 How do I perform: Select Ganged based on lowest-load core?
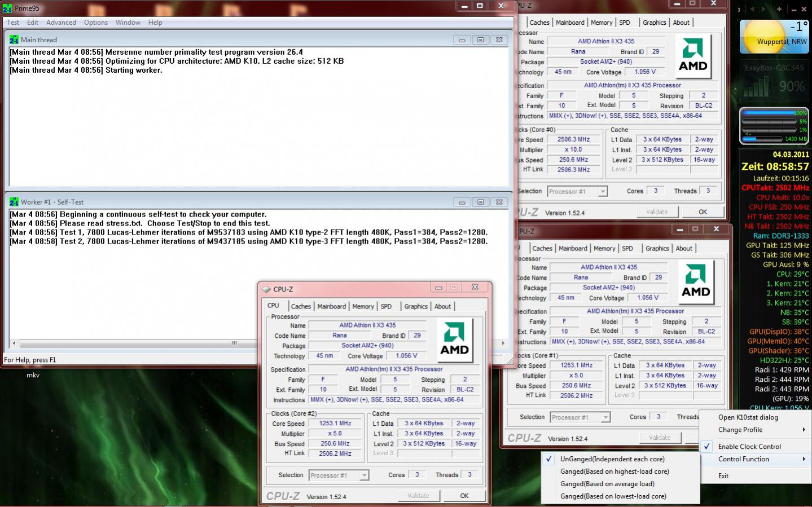[x=613, y=496]
